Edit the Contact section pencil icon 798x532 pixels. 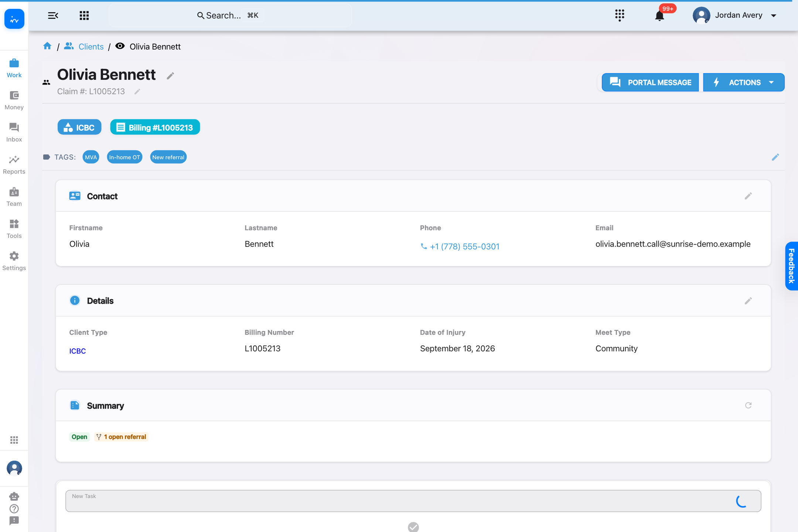coord(748,196)
